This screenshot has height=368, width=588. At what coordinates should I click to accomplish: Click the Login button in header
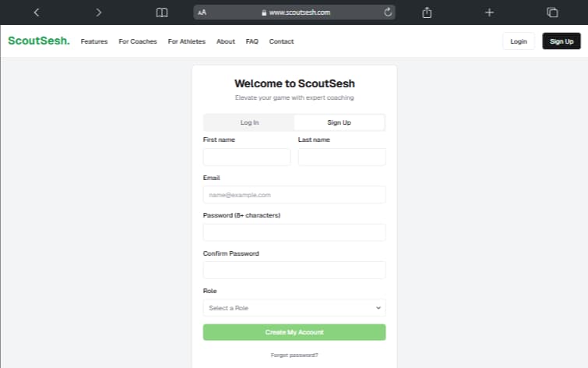coord(519,41)
